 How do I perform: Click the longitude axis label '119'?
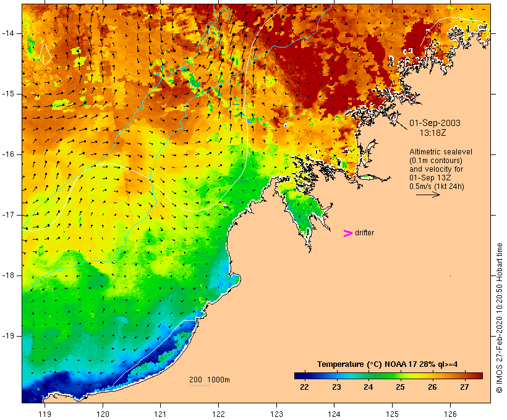pos(45,414)
